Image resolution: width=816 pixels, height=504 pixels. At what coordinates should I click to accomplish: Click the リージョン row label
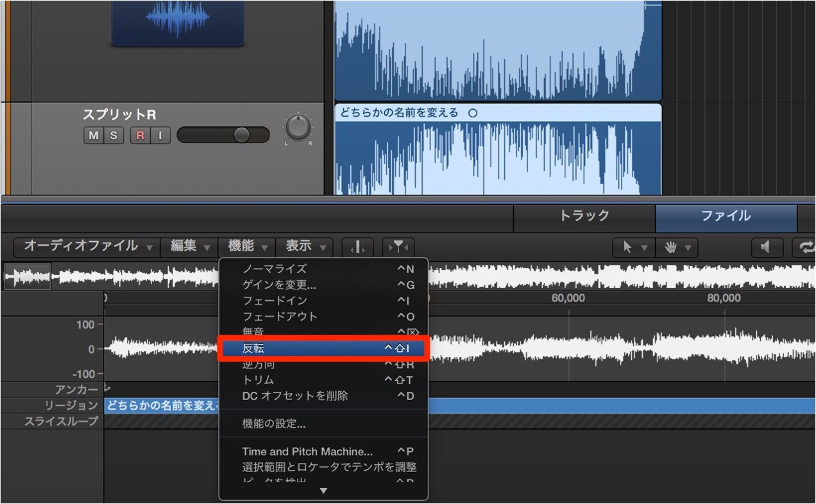click(71, 405)
